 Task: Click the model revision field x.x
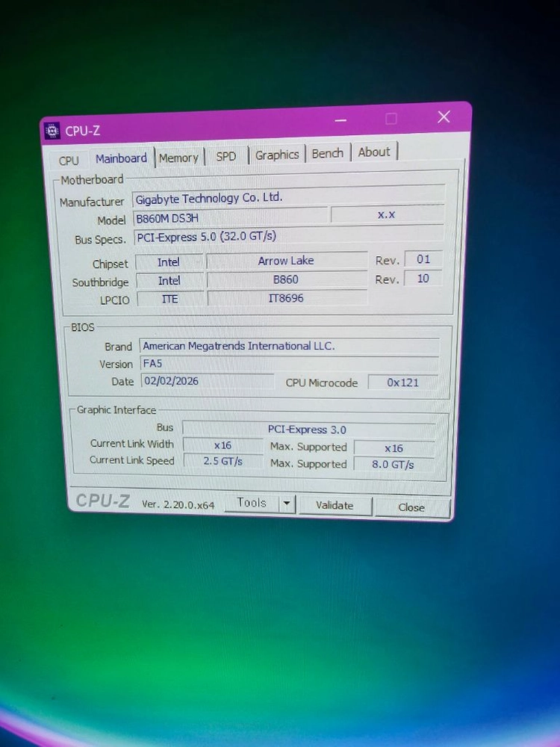pos(387,215)
